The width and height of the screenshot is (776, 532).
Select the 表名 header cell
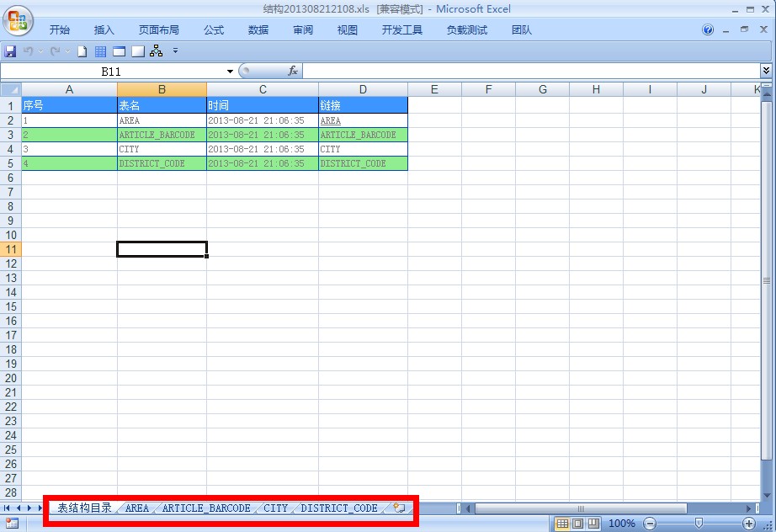(162, 105)
